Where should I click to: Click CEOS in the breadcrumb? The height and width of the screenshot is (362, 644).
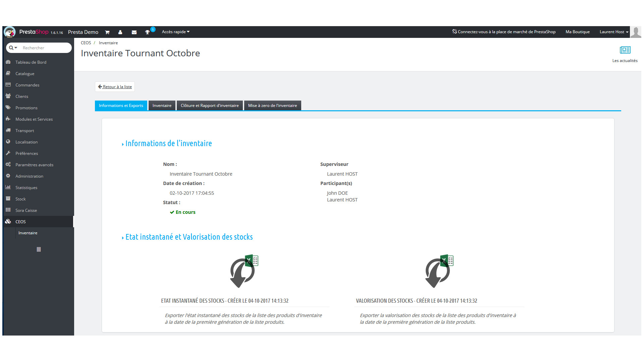click(x=86, y=43)
